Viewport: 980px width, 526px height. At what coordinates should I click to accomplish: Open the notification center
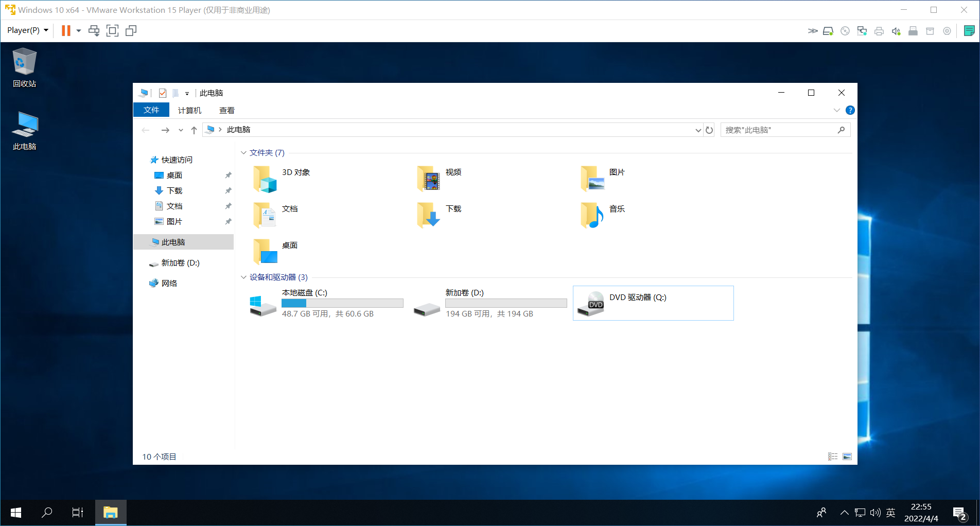pyautogui.click(x=960, y=513)
